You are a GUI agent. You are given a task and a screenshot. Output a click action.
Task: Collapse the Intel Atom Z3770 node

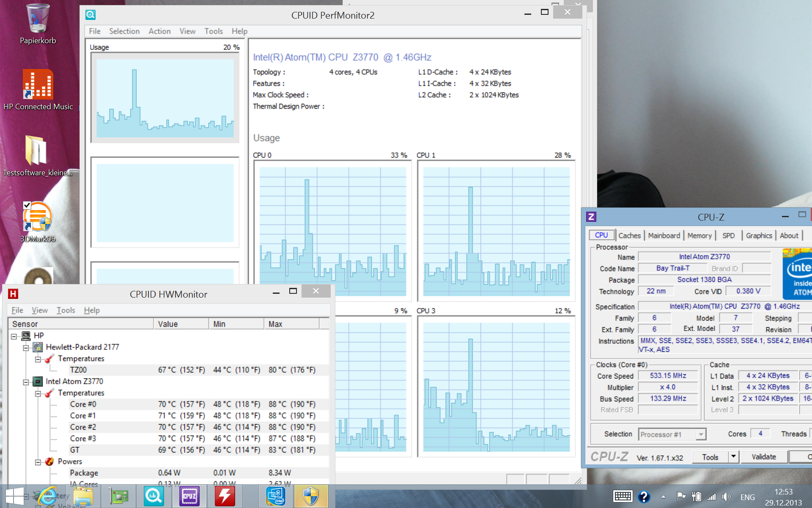click(26, 382)
